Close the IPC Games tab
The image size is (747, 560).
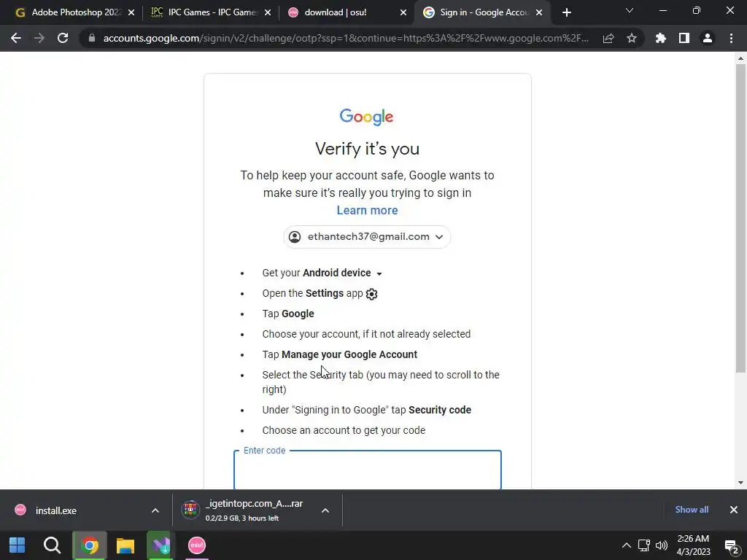[x=268, y=12]
